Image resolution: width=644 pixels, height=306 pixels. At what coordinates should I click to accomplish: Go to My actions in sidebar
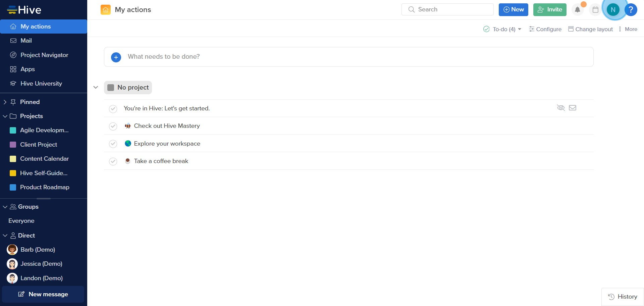[44, 27]
